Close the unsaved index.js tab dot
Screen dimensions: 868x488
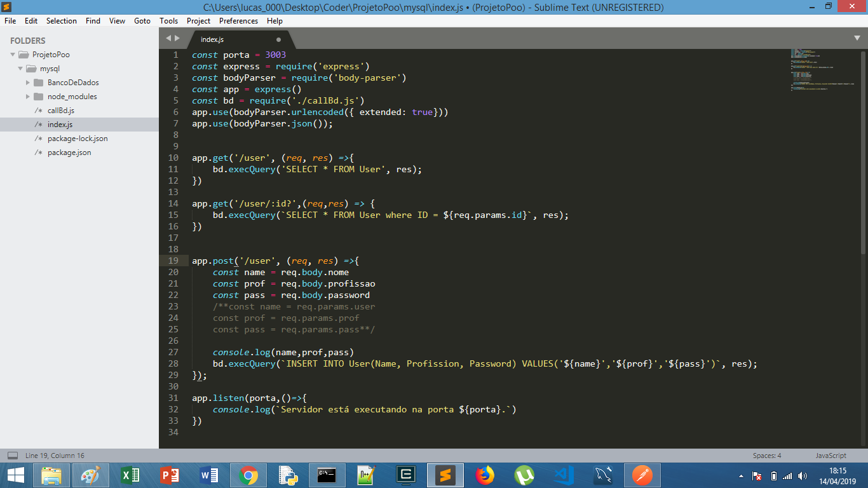coord(278,39)
